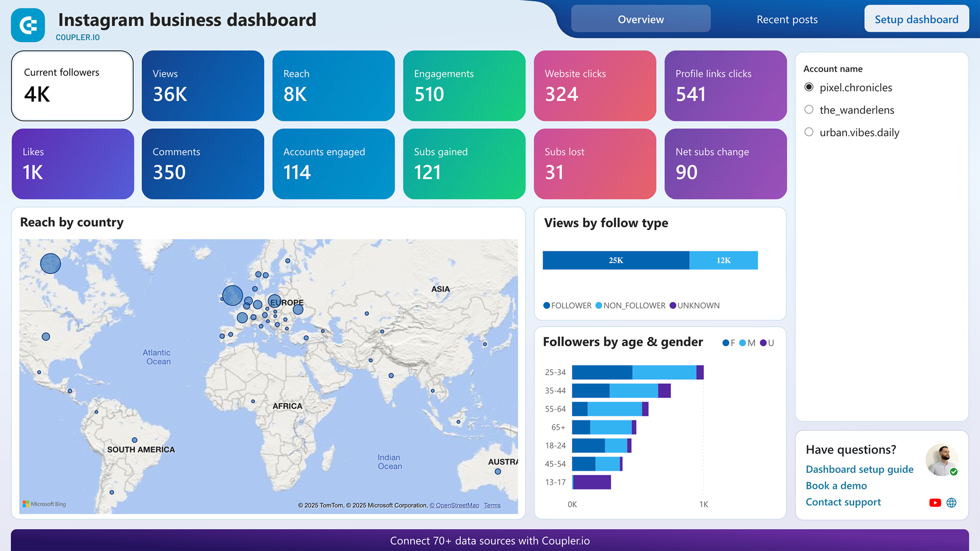This screenshot has width=980, height=551.
Task: Switch to the Recent posts tab
Action: (x=786, y=19)
